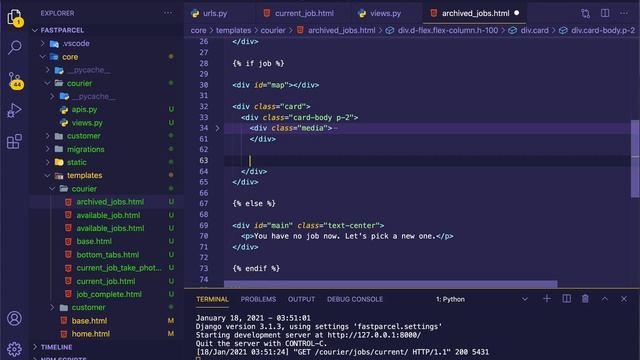Click the div.card-body.p-2 breadcrumb

pos(603,30)
